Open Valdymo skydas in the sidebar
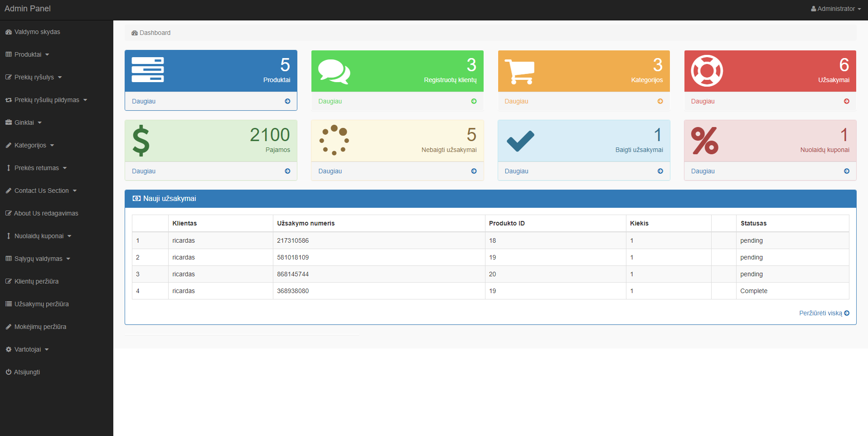 click(33, 32)
